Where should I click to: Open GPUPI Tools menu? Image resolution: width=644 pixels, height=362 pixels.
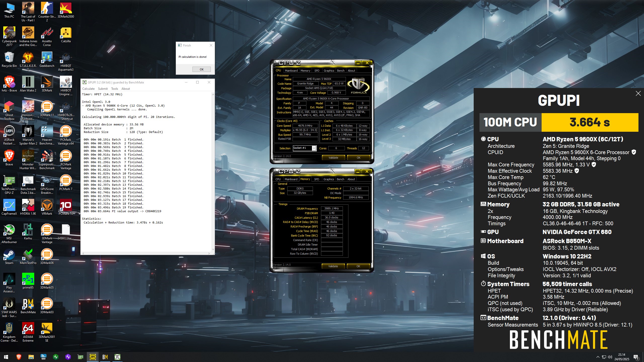pos(114,89)
